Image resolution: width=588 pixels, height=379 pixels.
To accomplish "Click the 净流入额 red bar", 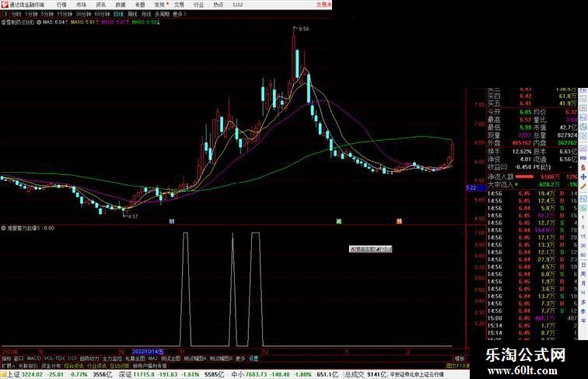I will [525, 177].
